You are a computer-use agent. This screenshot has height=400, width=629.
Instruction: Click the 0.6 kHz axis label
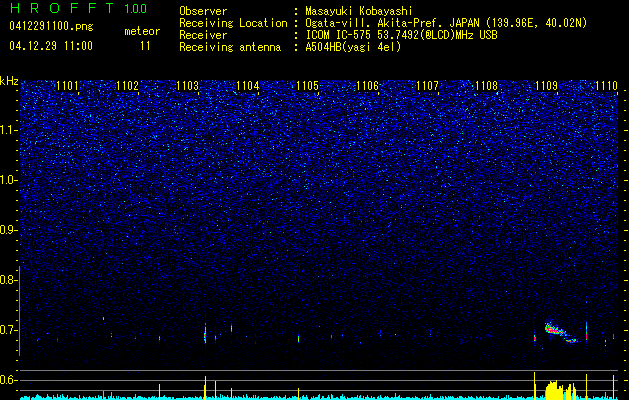(x=9, y=380)
